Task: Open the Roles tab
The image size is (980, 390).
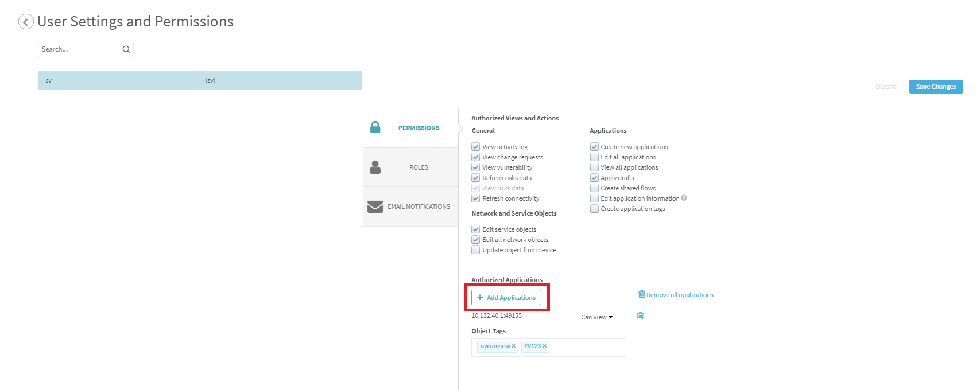Action: (419, 167)
